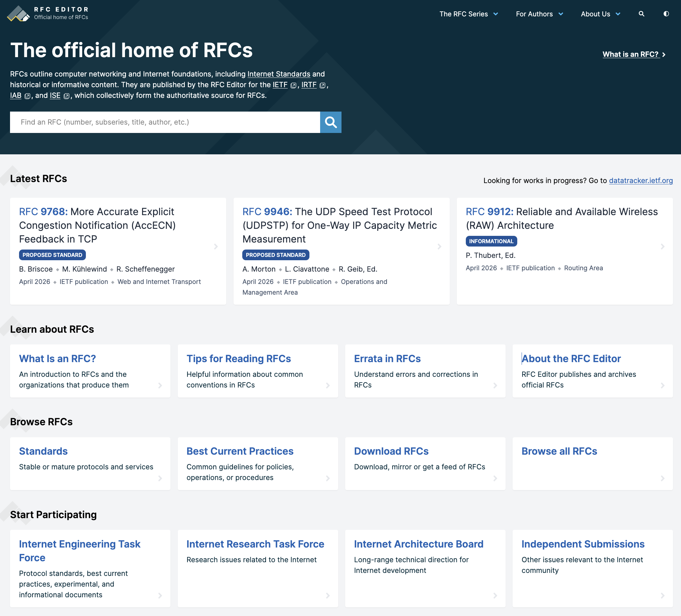Click 'Routing Area' text on RFC 9912
Screen dimensions: 681x616
(x=583, y=268)
